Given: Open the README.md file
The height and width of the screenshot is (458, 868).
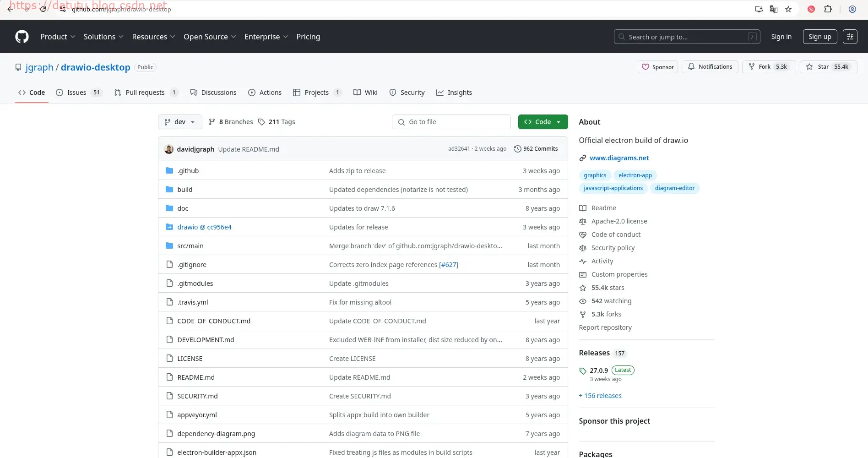Looking at the screenshot, I should pos(196,377).
